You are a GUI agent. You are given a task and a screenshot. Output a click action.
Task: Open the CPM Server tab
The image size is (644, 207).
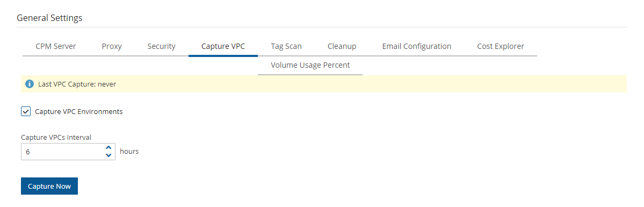point(56,46)
